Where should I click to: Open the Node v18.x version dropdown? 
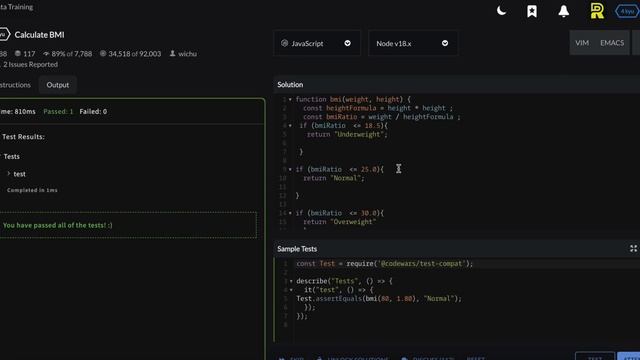[413, 43]
